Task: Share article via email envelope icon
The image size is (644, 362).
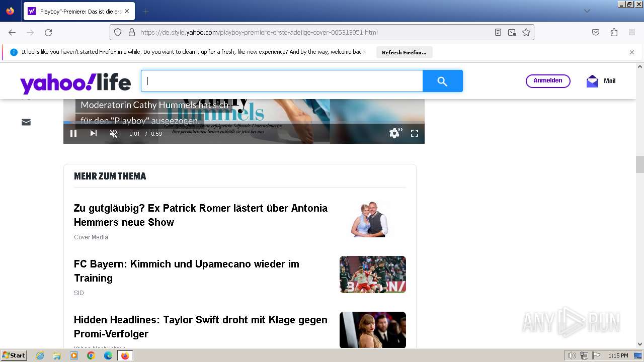Action: pyautogui.click(x=26, y=122)
